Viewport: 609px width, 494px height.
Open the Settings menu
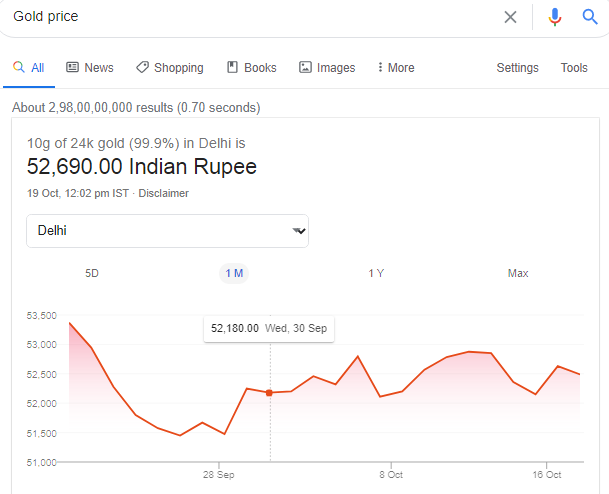517,68
